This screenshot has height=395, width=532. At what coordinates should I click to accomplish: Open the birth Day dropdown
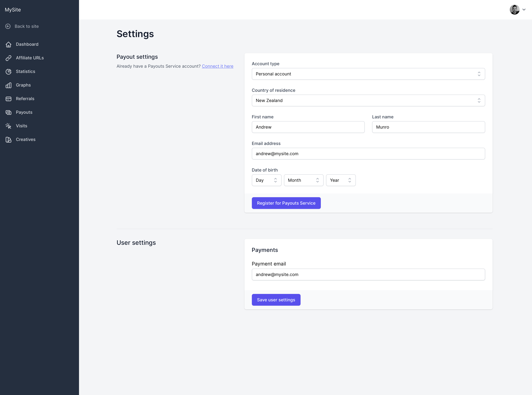pyautogui.click(x=267, y=180)
